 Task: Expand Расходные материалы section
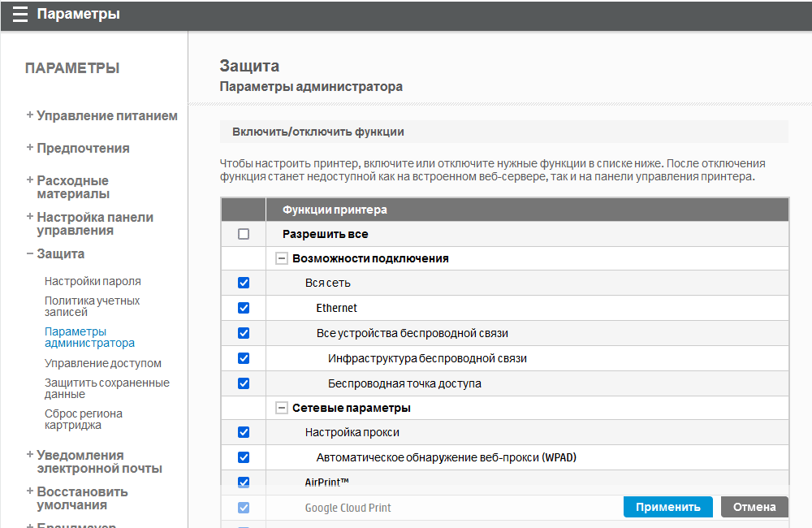tap(71, 187)
